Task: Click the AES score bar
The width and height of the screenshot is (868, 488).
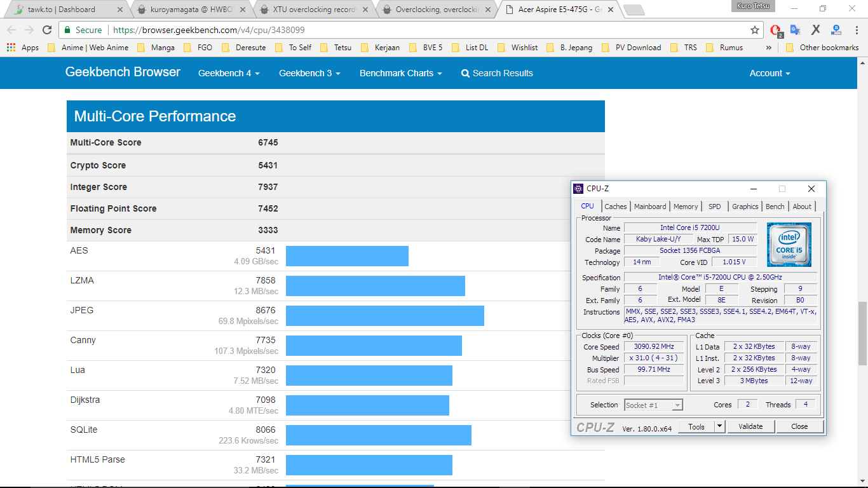Action: click(x=347, y=256)
